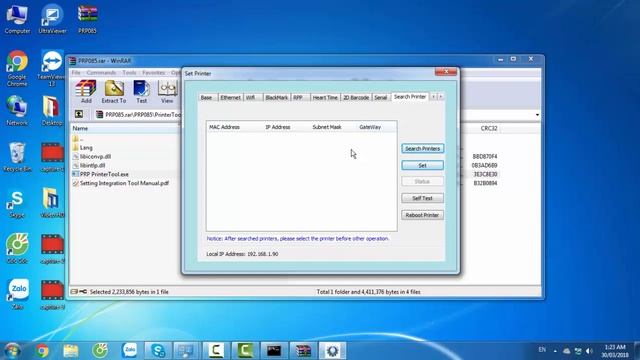Select UltraViewer desktop shortcut
The height and width of the screenshot is (360, 640).
(52, 19)
